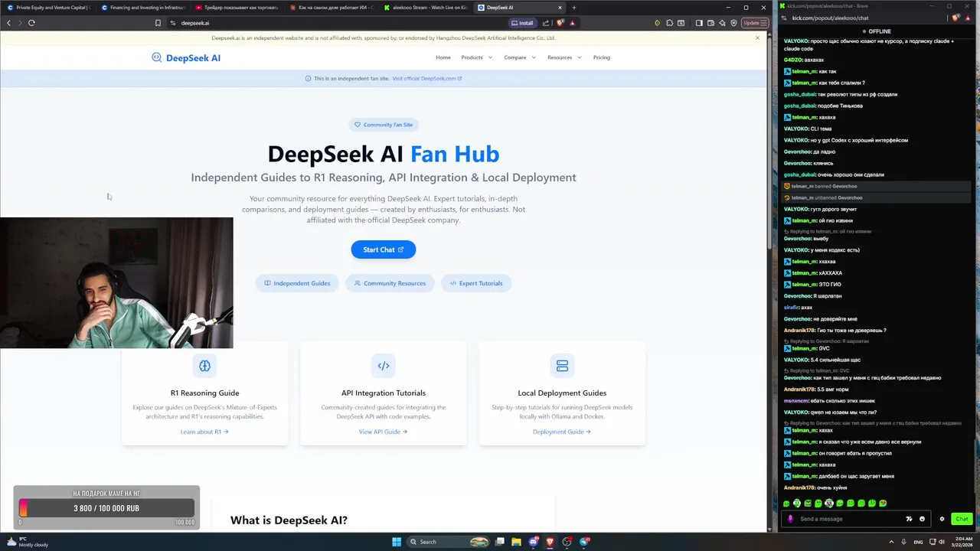This screenshot has height=551, width=980.
Task: Open the share page icon
Action: point(546,23)
